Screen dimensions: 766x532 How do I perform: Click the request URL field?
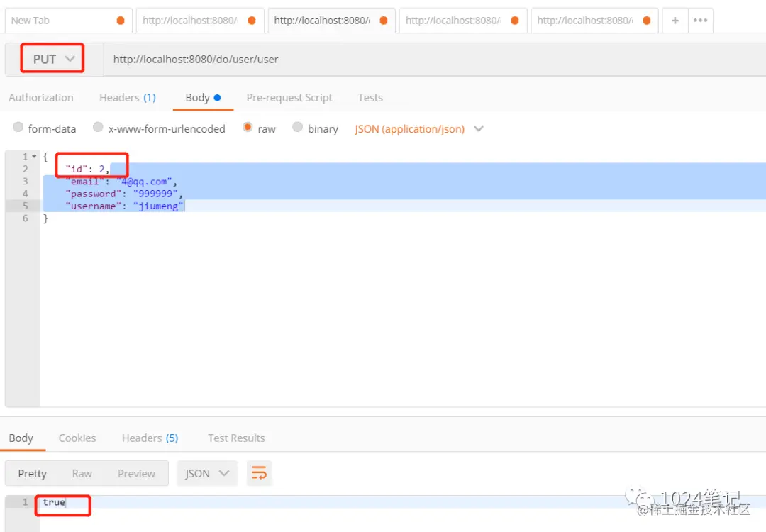434,59
